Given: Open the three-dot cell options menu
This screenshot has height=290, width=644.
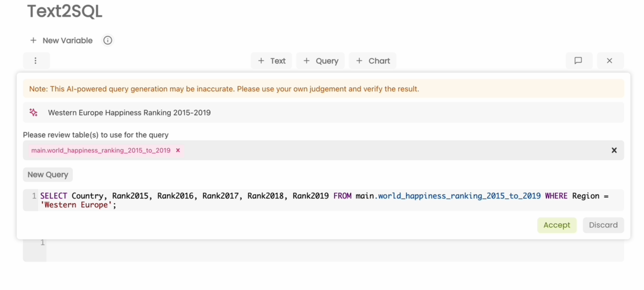Looking at the screenshot, I should [x=36, y=61].
